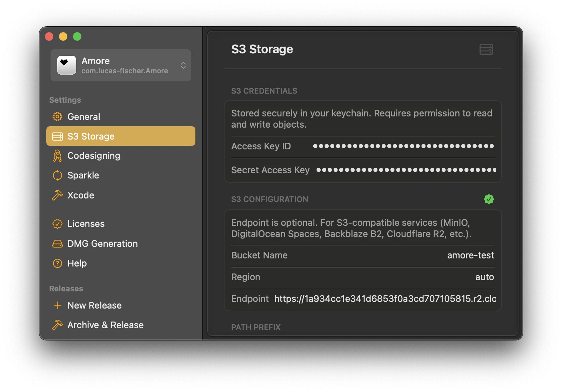Screen dimensions: 562x392
Task: Click the General gear icon in sidebar
Action: coord(57,117)
